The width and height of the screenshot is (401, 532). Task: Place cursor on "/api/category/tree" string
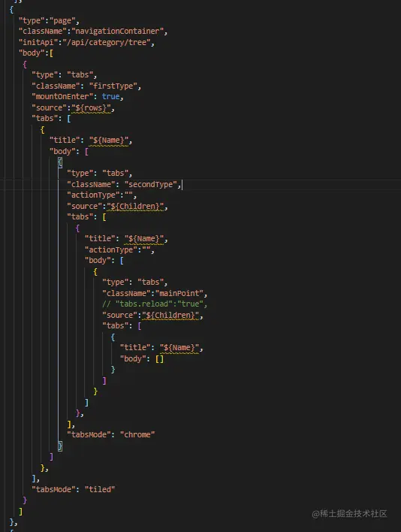[107, 42]
